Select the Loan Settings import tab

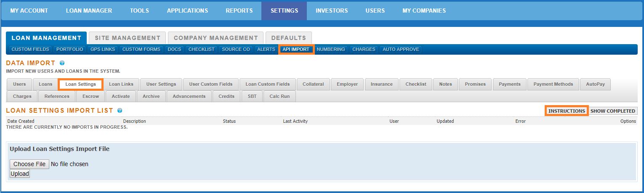point(80,84)
